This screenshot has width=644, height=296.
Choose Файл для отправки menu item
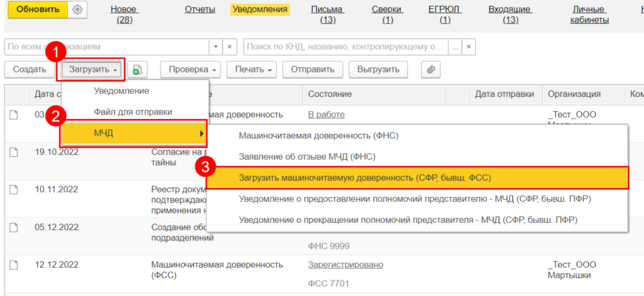coord(134,112)
